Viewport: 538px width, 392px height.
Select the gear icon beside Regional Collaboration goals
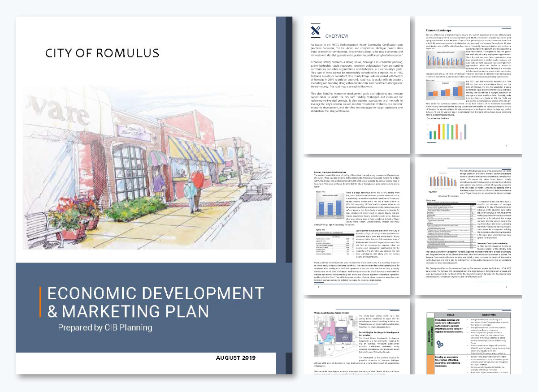pos(439,344)
